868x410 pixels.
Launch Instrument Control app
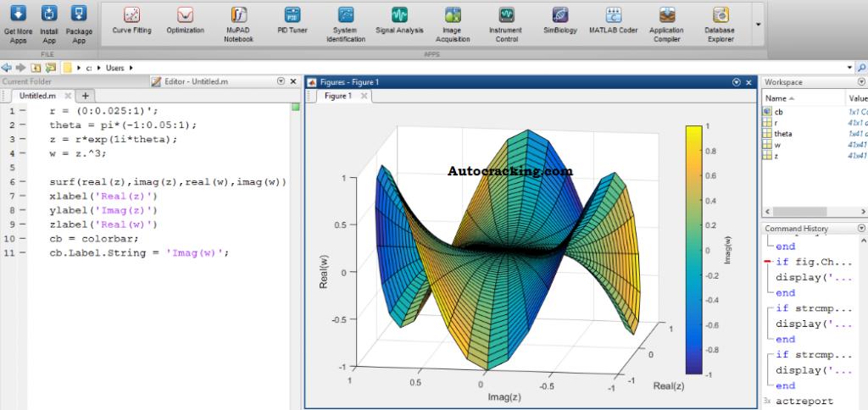tap(505, 25)
